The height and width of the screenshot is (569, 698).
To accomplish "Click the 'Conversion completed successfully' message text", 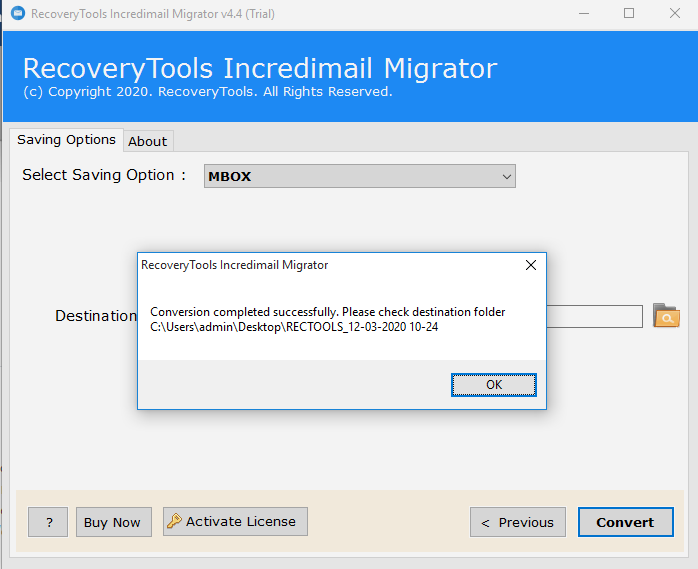I will (x=328, y=312).
